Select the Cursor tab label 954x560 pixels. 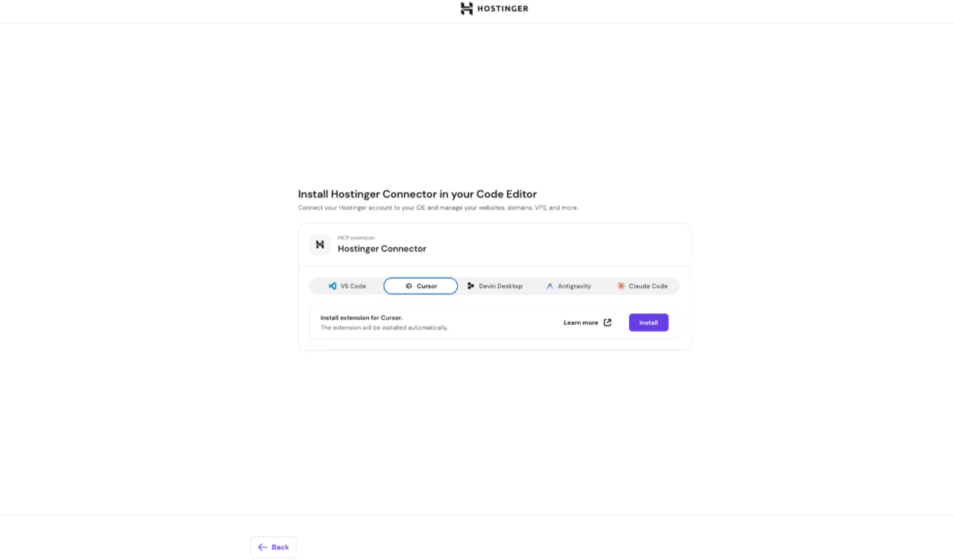[x=426, y=286]
